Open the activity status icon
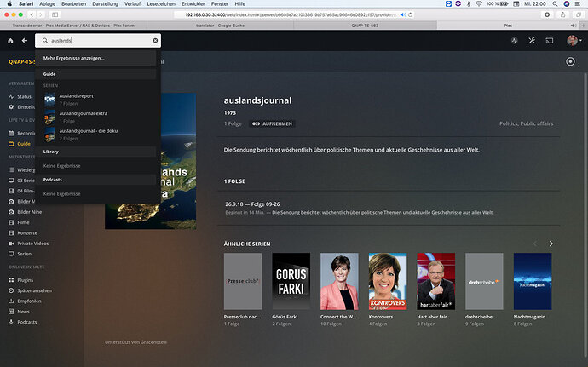 pyautogui.click(x=515, y=41)
